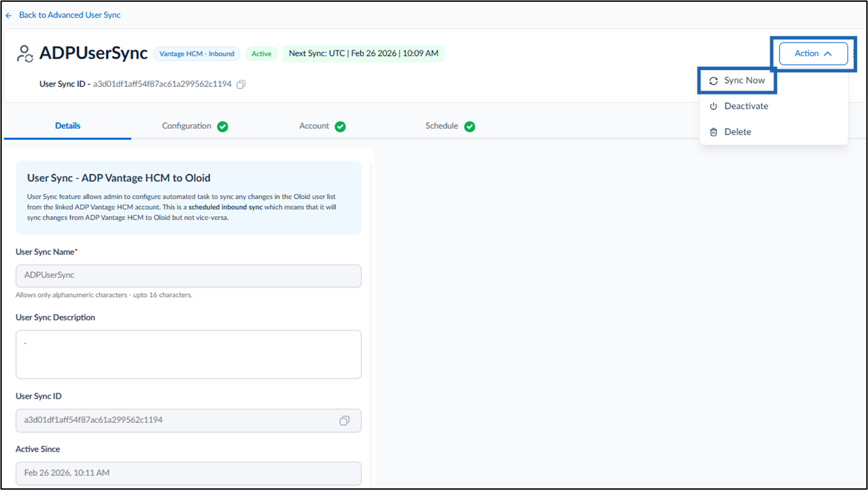The image size is (868, 490).
Task: Click header ID text a3d01df1aff54f87ac61a299562c1194
Action: 162,84
